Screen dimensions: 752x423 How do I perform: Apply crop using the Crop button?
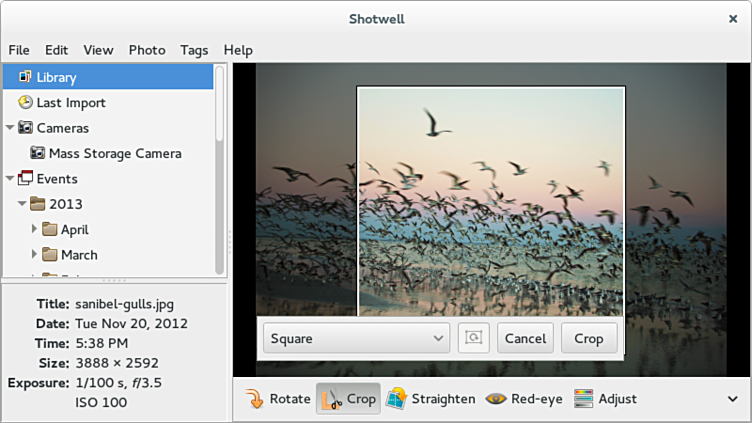pyautogui.click(x=588, y=338)
